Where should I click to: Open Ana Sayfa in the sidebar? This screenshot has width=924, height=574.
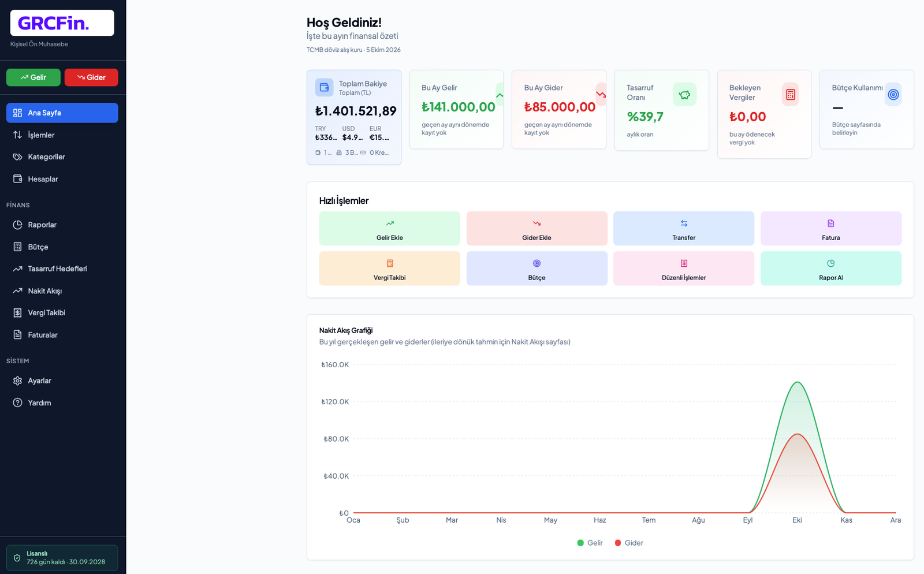pyautogui.click(x=62, y=113)
